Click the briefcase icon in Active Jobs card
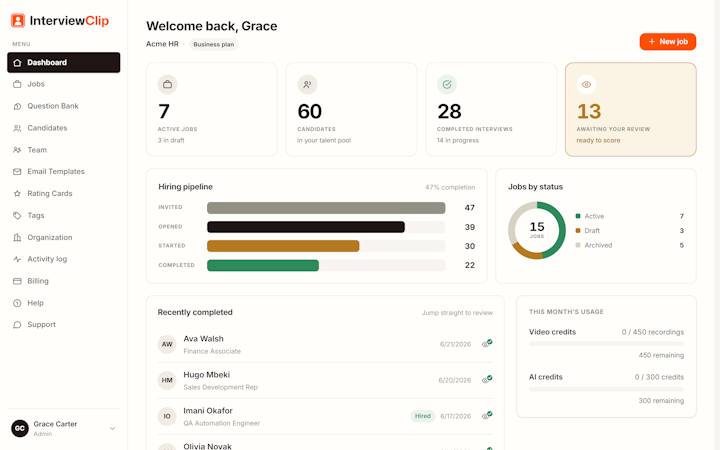 pos(168,84)
